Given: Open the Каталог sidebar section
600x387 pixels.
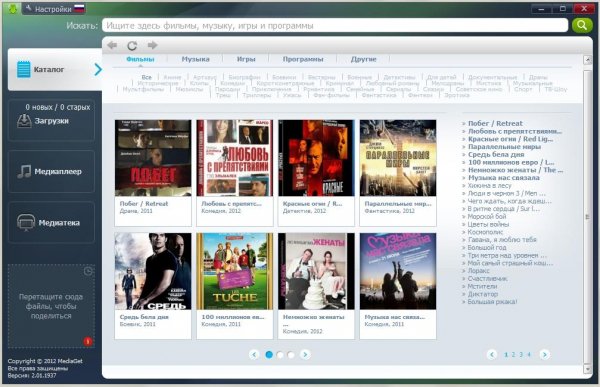Looking at the screenshot, I should pyautogui.click(x=55, y=69).
